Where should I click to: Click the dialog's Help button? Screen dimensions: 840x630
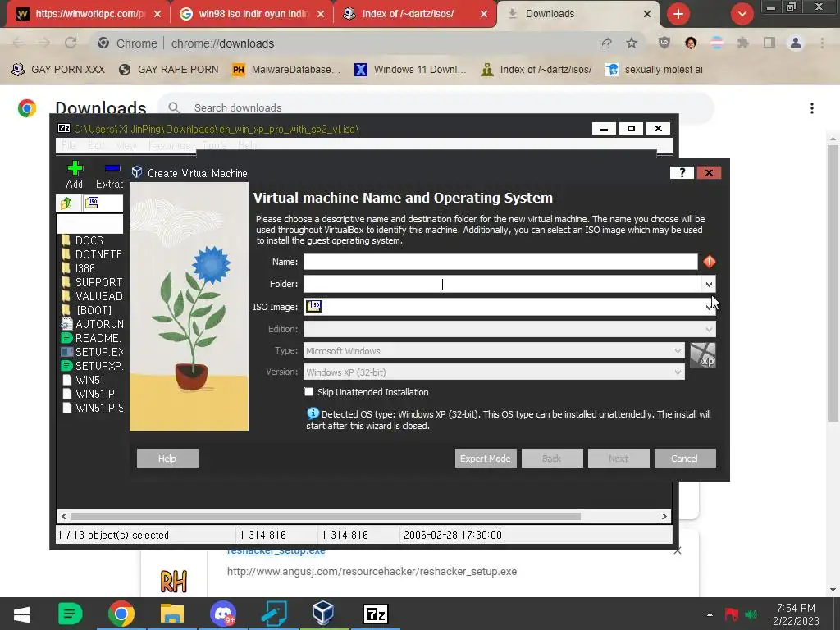point(167,459)
